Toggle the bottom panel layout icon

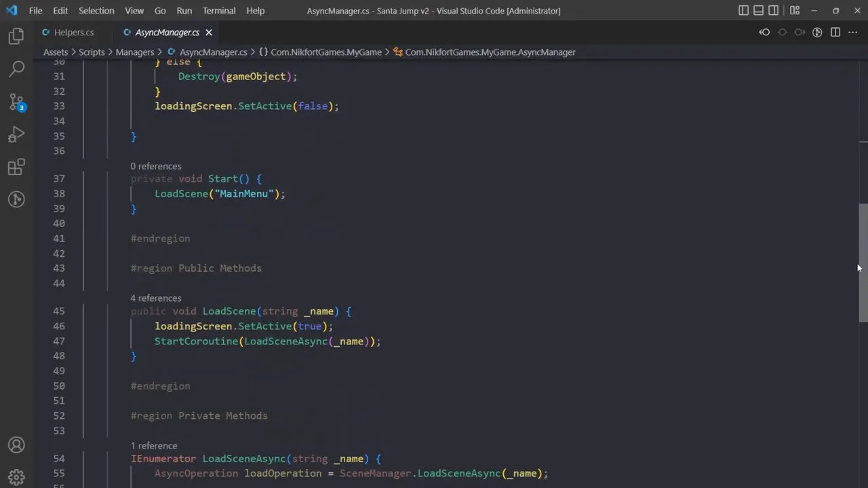[758, 11]
